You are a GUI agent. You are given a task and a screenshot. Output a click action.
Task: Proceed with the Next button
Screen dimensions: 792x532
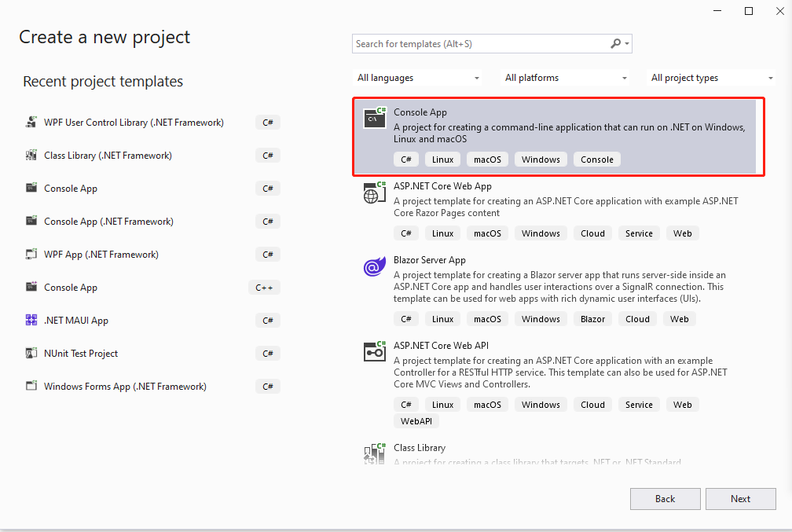(740, 499)
